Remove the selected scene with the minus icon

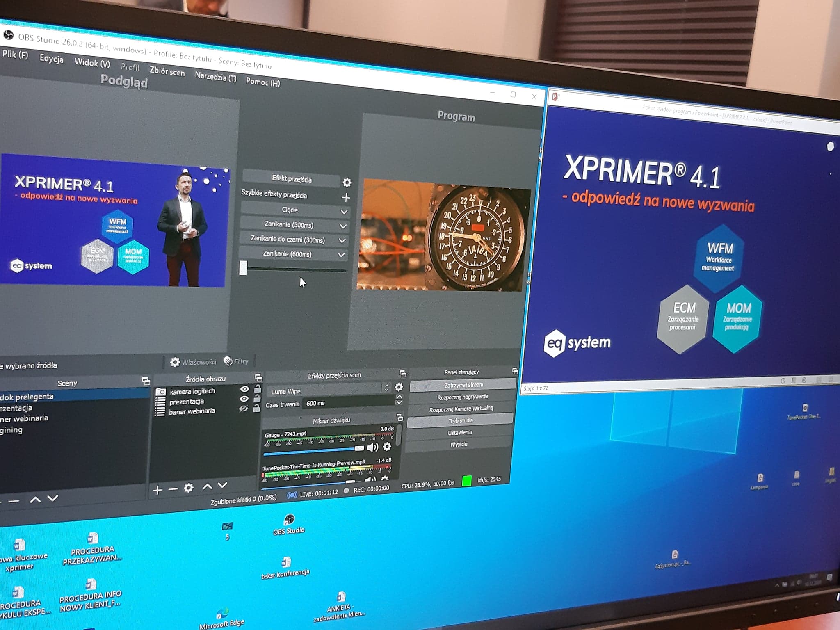14,501
